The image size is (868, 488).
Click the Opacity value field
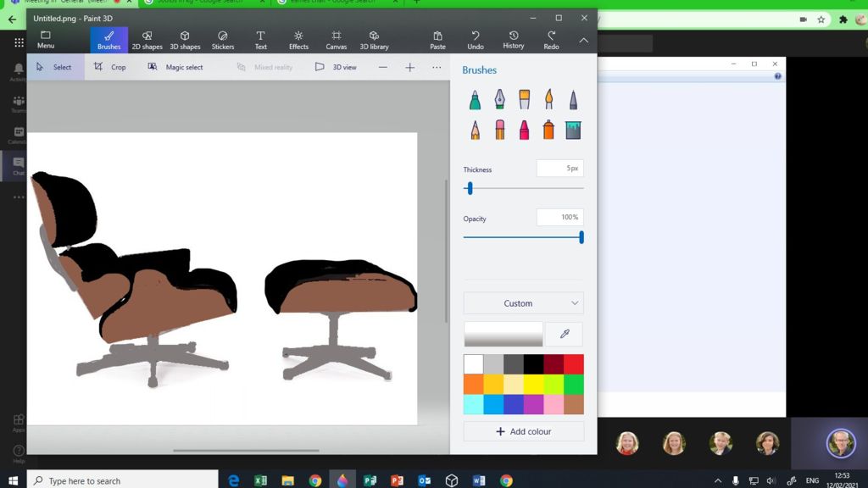click(x=559, y=217)
